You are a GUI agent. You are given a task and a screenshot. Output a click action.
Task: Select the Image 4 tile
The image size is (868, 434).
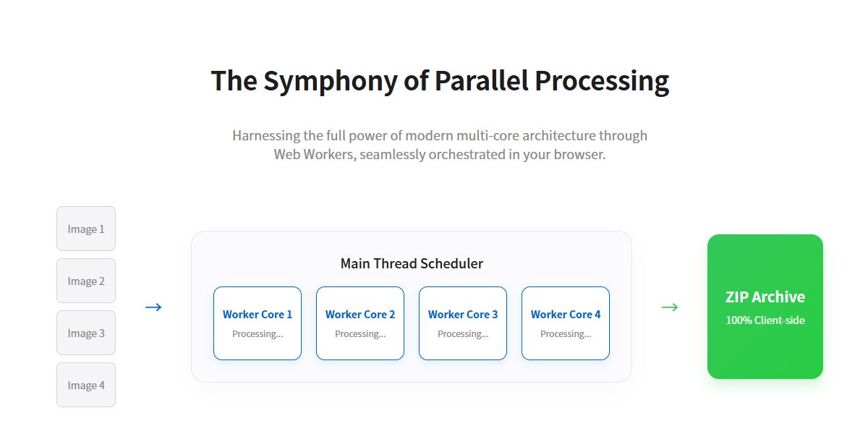point(86,385)
